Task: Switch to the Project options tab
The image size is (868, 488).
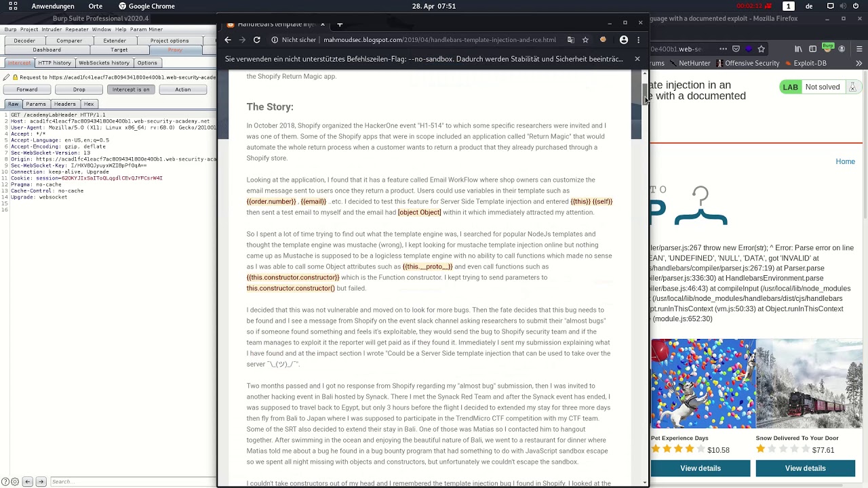Action: pyautogui.click(x=170, y=41)
